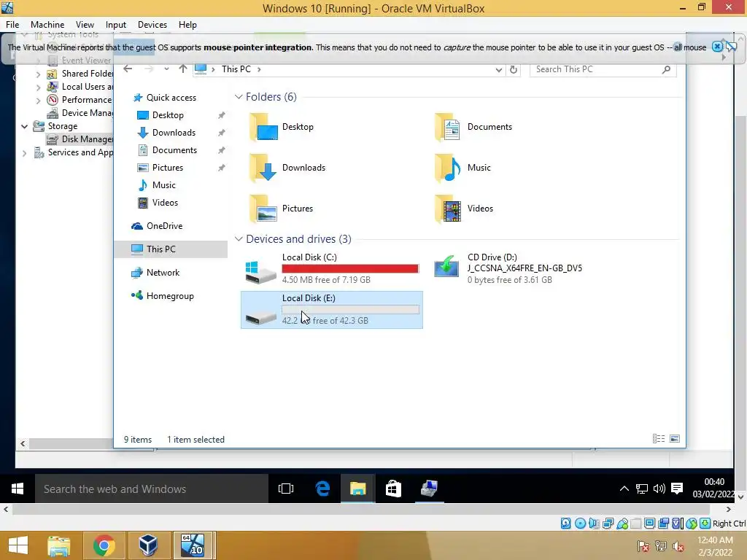Refresh the This PC view
The width and height of the screenshot is (747, 560).
514,69
